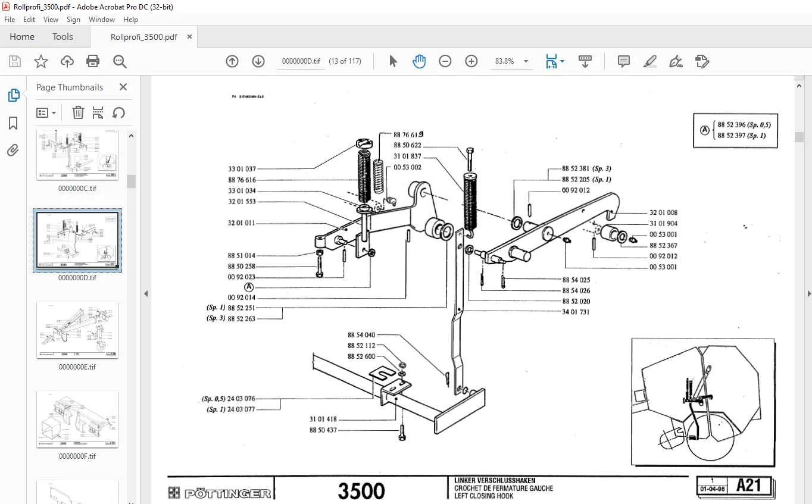Image resolution: width=812 pixels, height=504 pixels.
Task: Switch to the Tools tab
Action: (x=63, y=36)
